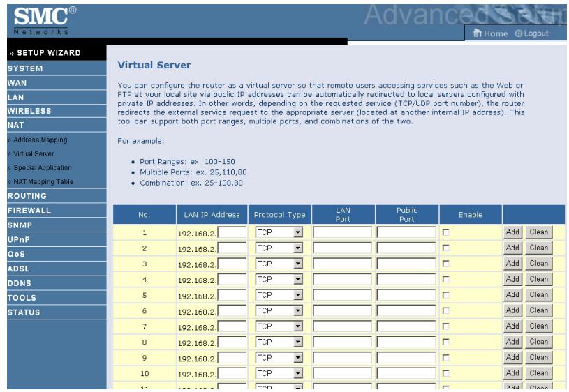Viewport: 569px width, 392px height.
Task: Click Add button for row 9
Action: [512, 357]
